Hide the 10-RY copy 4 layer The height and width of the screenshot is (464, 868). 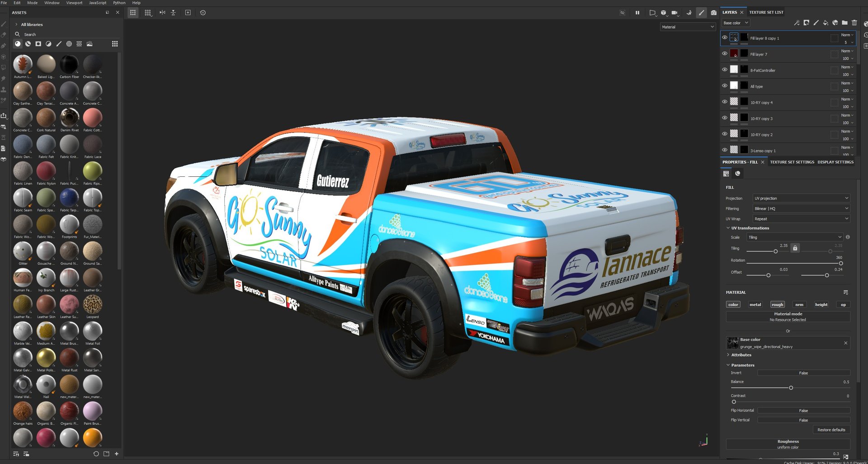click(725, 102)
